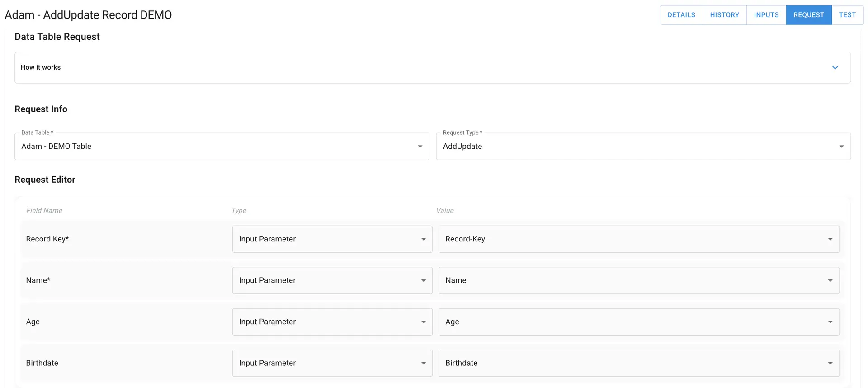
Task: Open the Request Type dropdown
Action: (x=643, y=146)
